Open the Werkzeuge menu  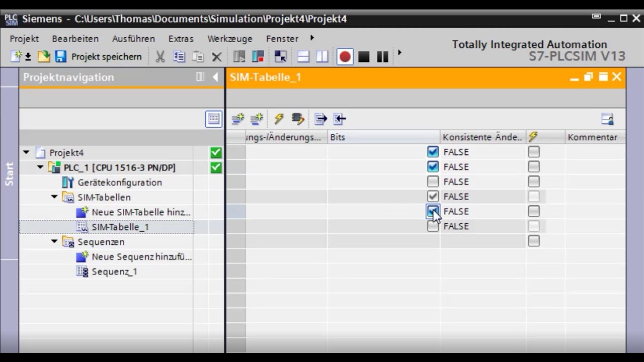pos(229,39)
